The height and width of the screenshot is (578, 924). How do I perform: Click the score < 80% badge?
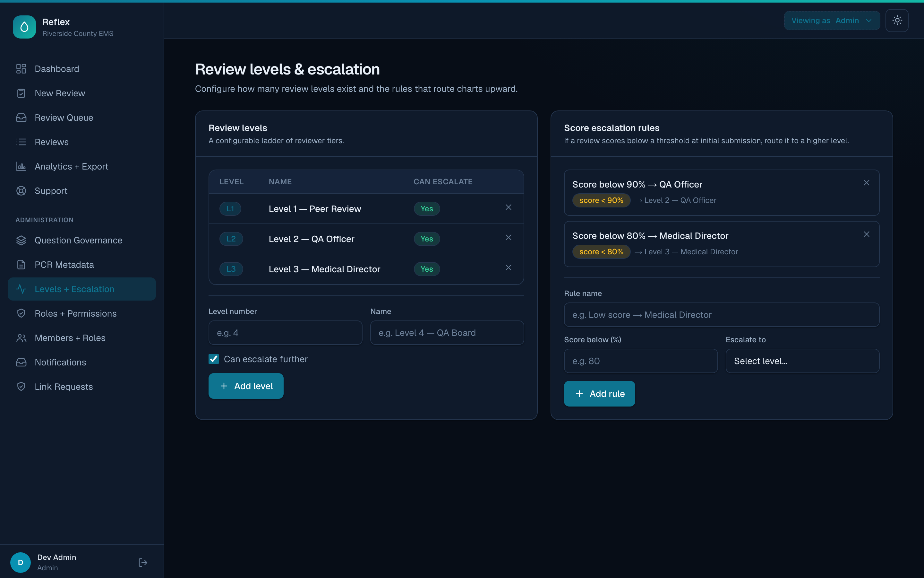pyautogui.click(x=601, y=251)
